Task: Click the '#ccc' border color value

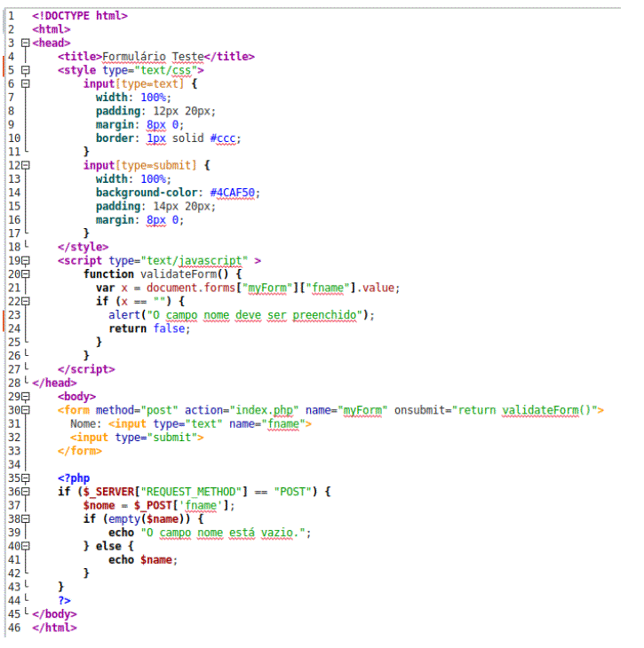Action: 223,138
